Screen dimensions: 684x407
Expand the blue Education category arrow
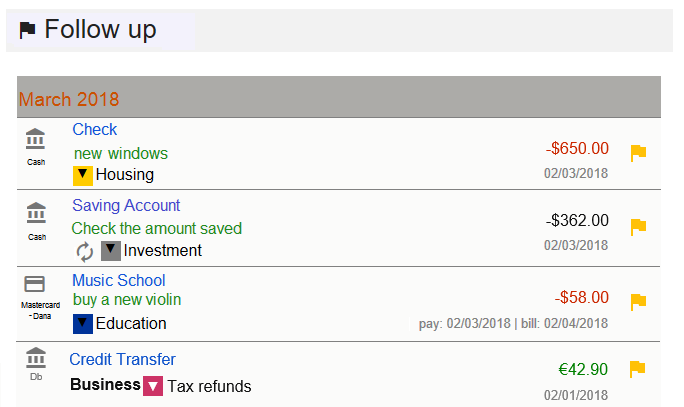83,324
